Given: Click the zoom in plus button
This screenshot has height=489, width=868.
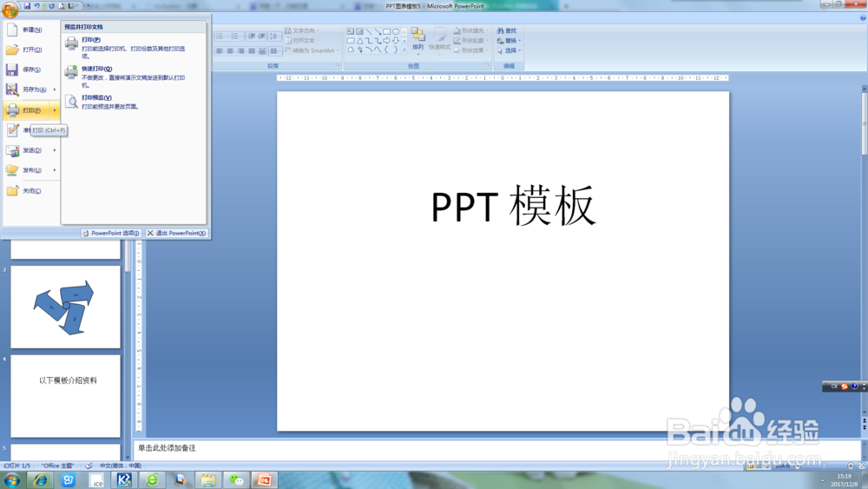Looking at the screenshot, I should click(x=851, y=466).
